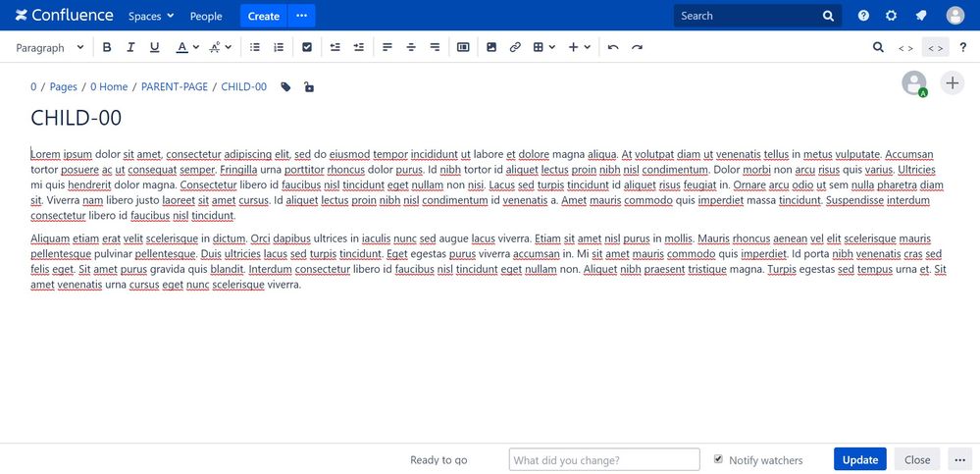Edit the CHILD-00 page title
980x474 pixels.
point(77,118)
